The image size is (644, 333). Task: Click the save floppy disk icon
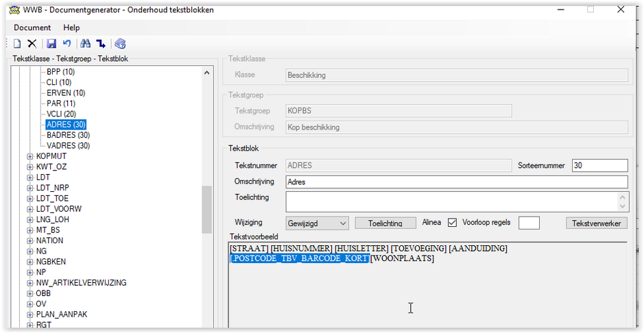coord(51,43)
